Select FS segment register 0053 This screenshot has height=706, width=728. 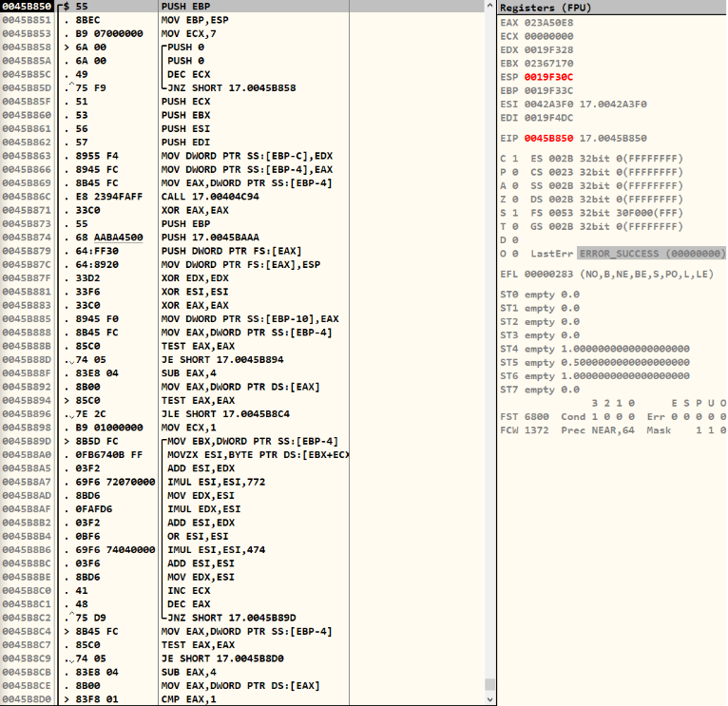point(561,213)
